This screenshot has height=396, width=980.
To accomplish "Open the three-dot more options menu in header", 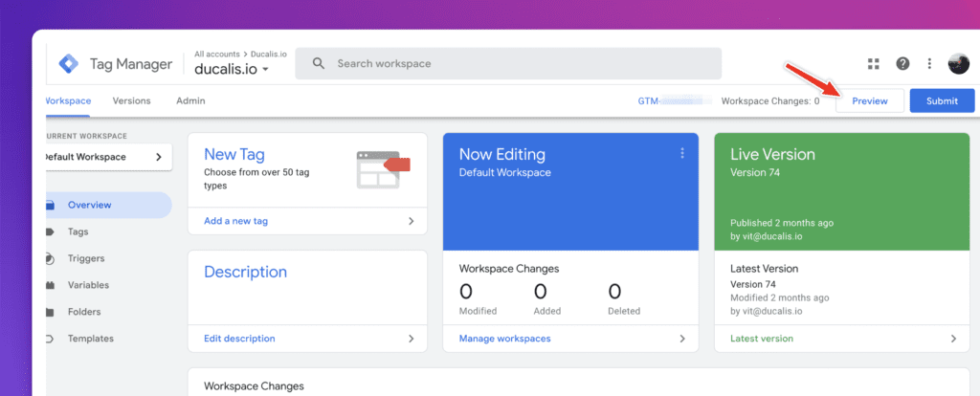I will (x=929, y=64).
